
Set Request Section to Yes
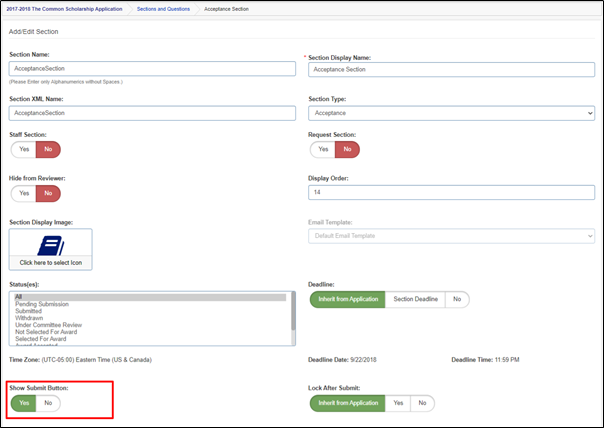click(323, 149)
